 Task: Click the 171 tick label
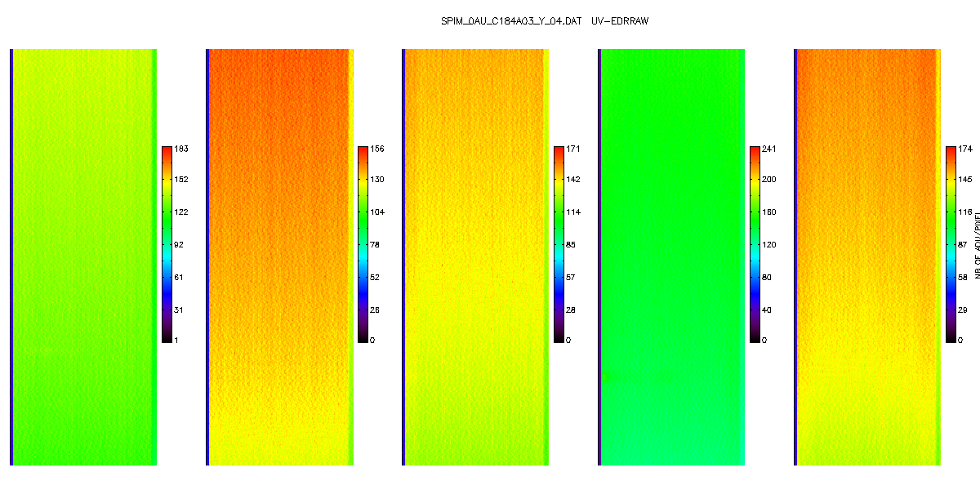[x=574, y=149]
